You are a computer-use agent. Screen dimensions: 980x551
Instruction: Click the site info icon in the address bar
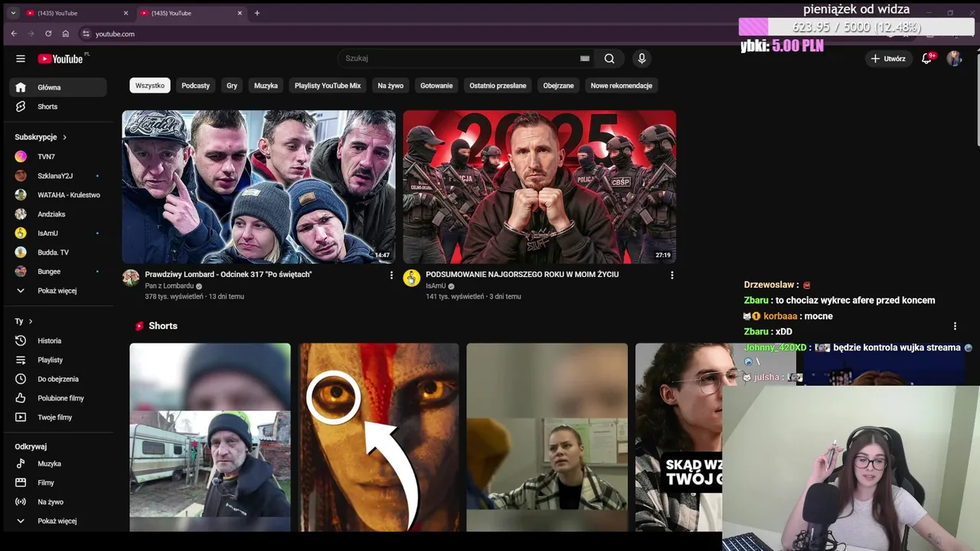(87, 34)
